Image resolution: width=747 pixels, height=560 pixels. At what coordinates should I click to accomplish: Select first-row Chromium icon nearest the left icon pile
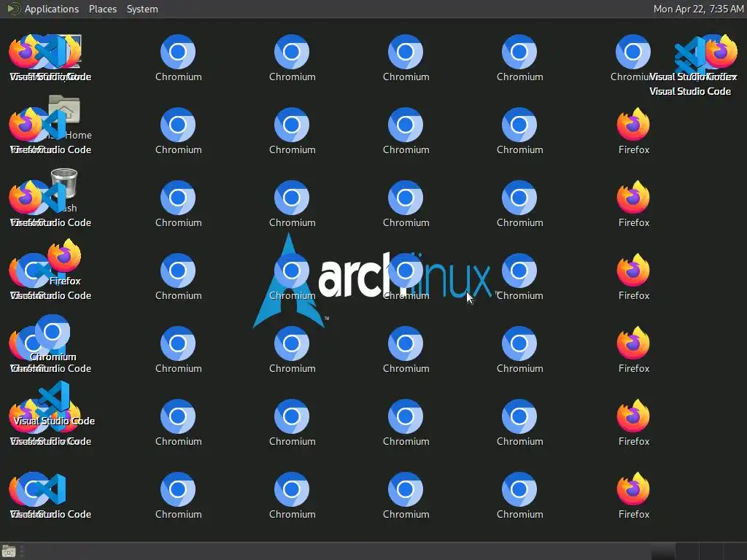tap(178, 52)
